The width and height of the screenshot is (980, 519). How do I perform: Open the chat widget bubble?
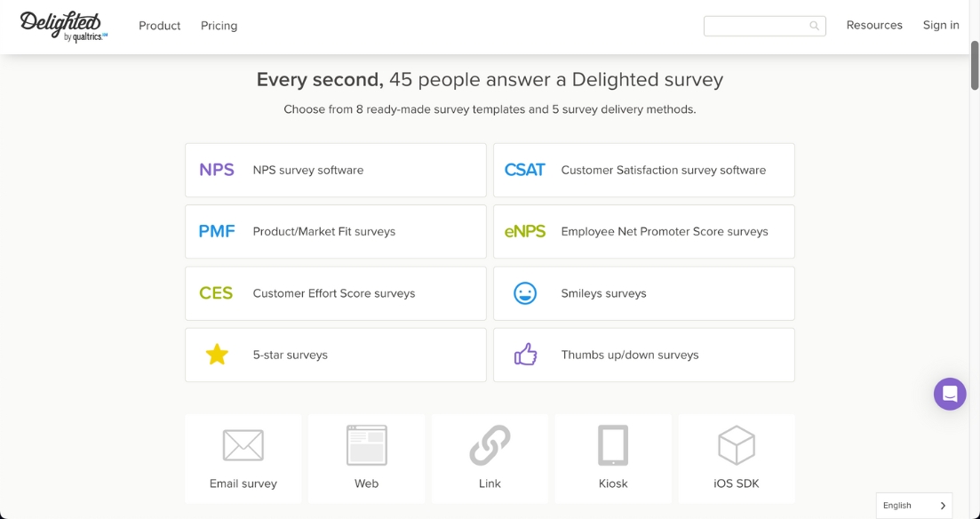(x=950, y=394)
